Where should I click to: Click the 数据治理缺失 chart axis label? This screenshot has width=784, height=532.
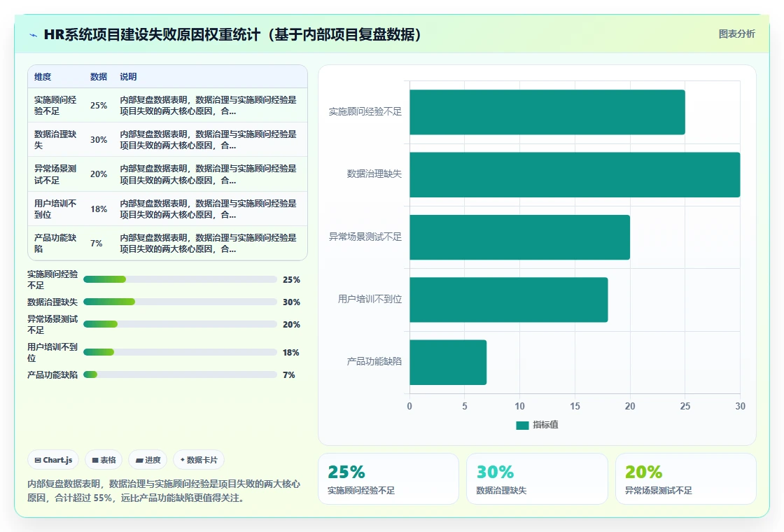(374, 174)
